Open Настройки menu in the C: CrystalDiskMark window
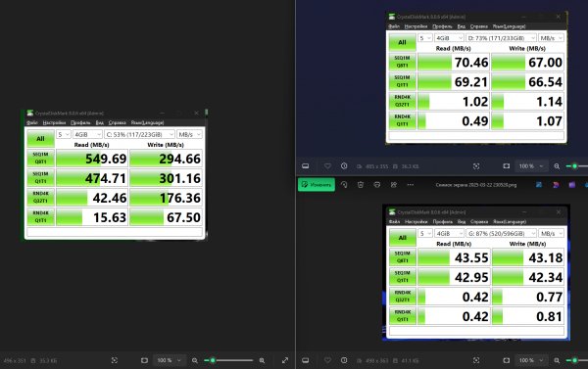This screenshot has height=369, width=588. (x=54, y=122)
